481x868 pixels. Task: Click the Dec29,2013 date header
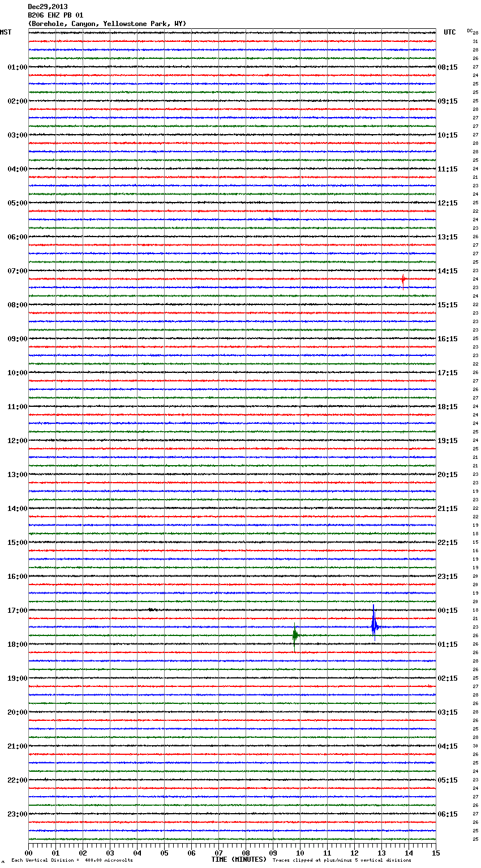click(48, 7)
